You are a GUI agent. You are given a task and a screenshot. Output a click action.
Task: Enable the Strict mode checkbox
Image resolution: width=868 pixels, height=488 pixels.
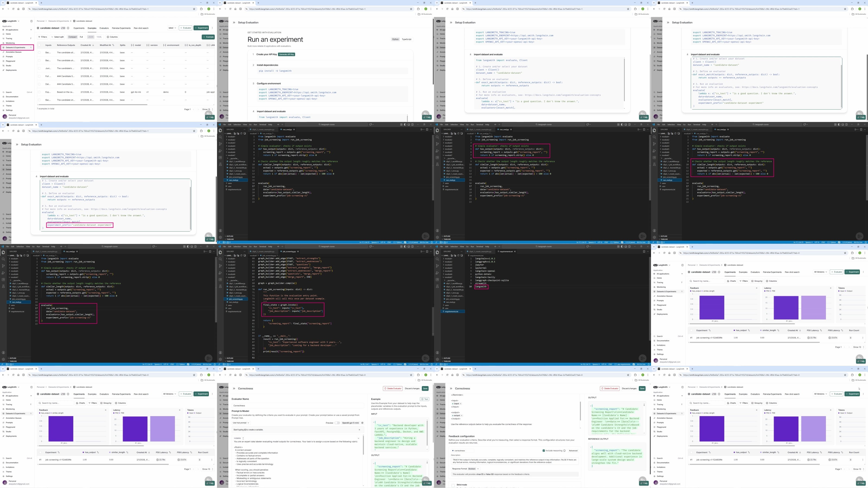coord(453,485)
